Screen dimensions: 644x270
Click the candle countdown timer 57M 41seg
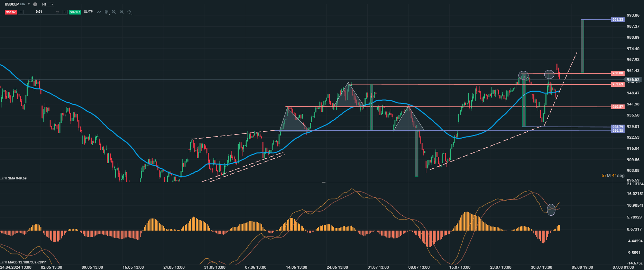(x=613, y=176)
